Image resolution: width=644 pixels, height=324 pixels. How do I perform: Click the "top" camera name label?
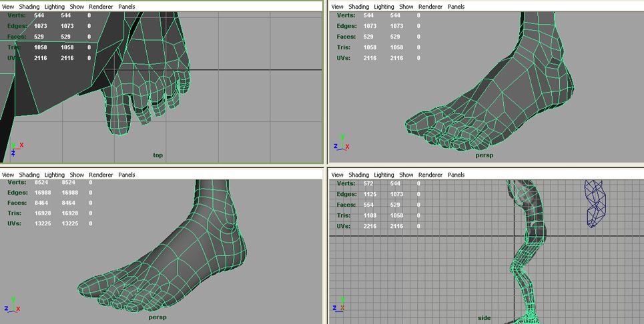157,155
